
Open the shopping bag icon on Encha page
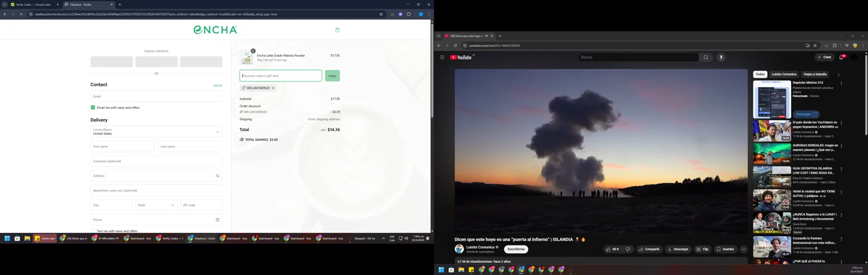[337, 29]
